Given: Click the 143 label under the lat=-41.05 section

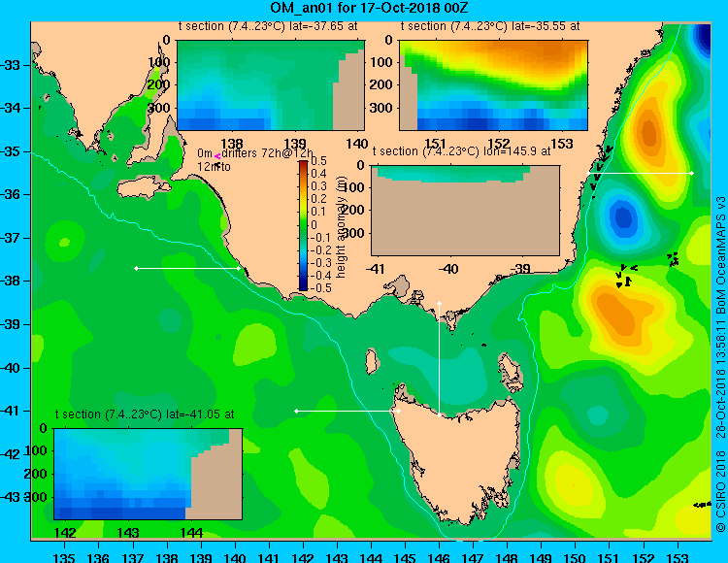Looking at the screenshot, I should 128,533.
